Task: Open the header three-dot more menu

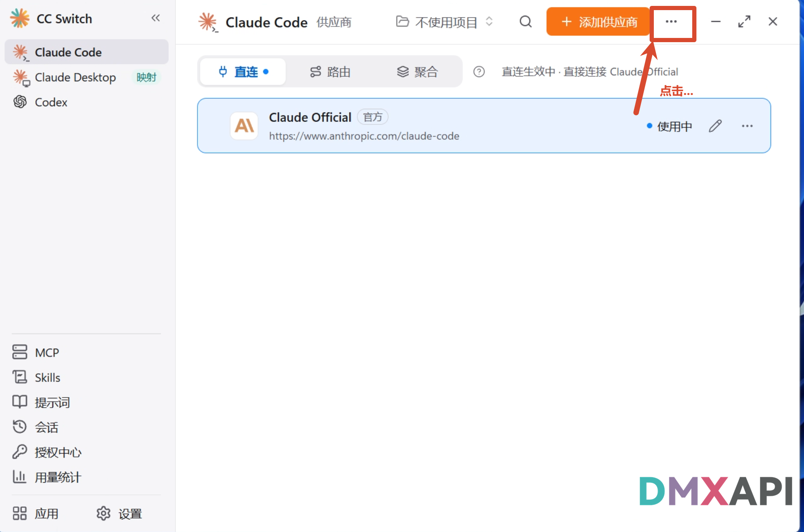Action: [671, 21]
